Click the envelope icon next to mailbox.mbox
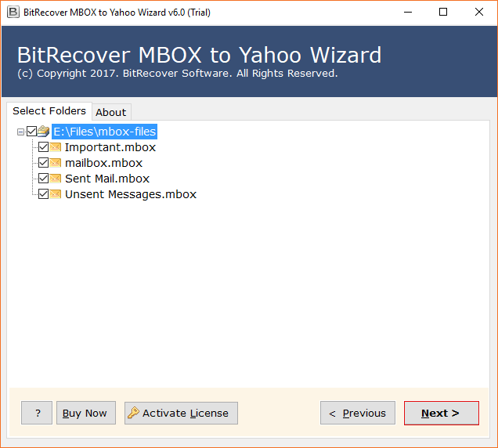The image size is (498, 448). point(56,163)
